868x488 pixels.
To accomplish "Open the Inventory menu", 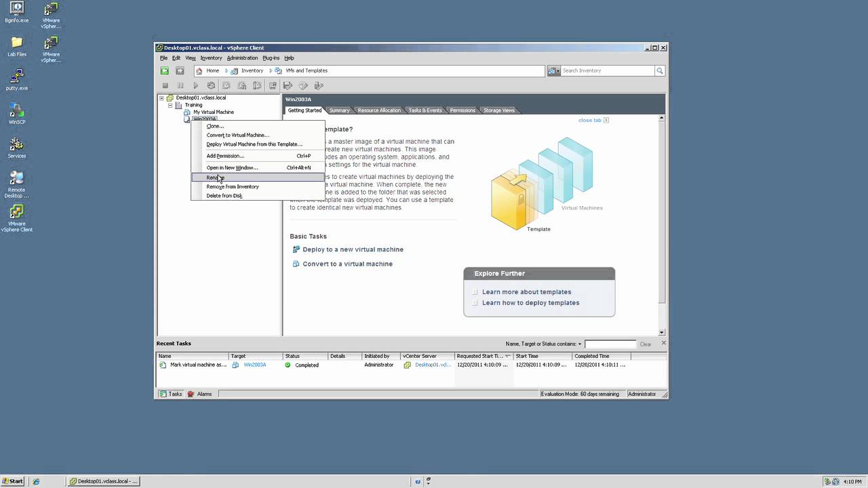I will 211,58.
